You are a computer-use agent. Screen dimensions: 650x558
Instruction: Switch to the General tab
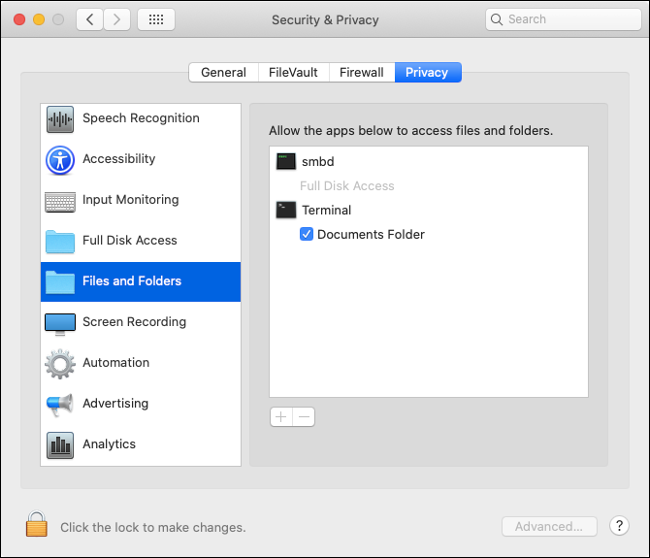click(x=223, y=72)
